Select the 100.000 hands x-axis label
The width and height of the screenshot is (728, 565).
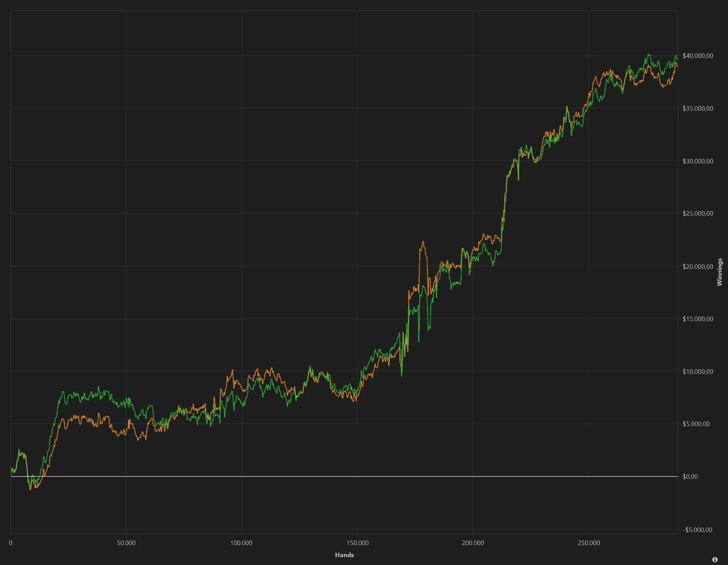click(x=241, y=543)
